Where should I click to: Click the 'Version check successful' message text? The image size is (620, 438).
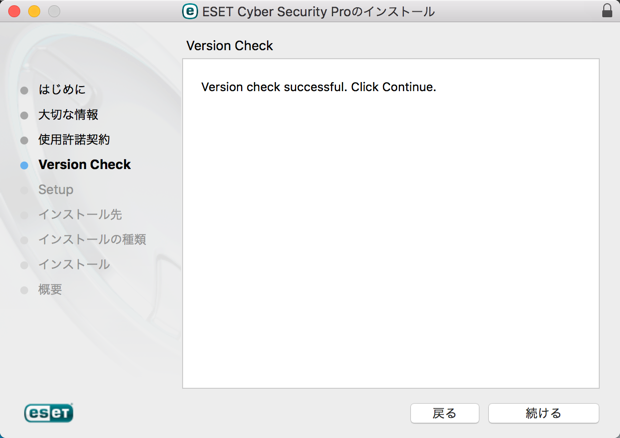pyautogui.click(x=318, y=87)
